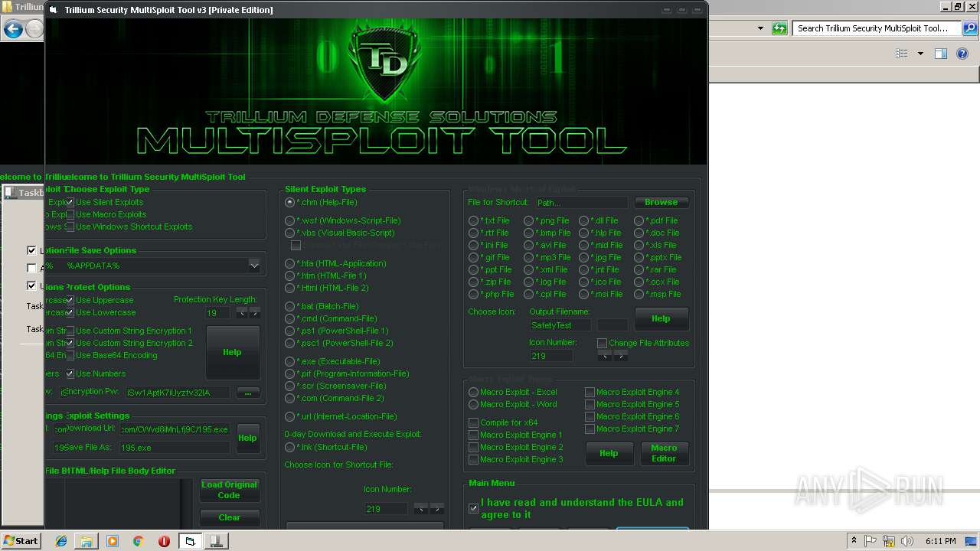Uncheck the Use Lowercase option
The image size is (980, 551).
pyautogui.click(x=70, y=313)
